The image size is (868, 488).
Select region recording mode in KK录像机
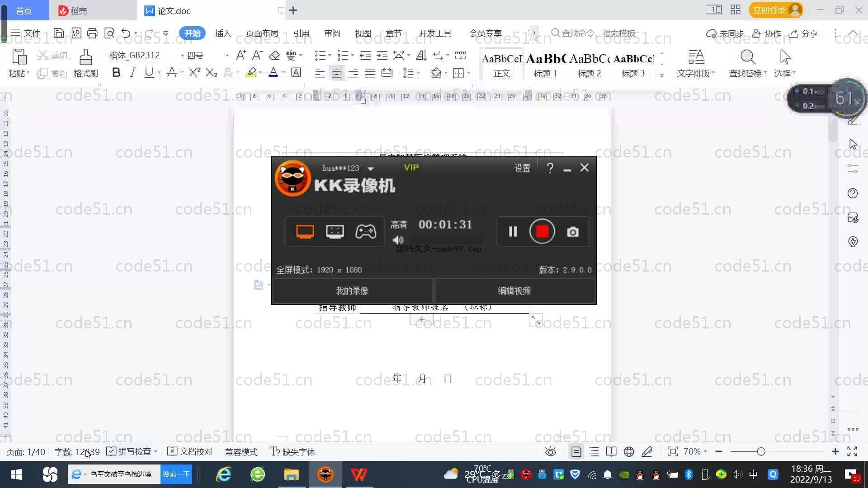[335, 232]
